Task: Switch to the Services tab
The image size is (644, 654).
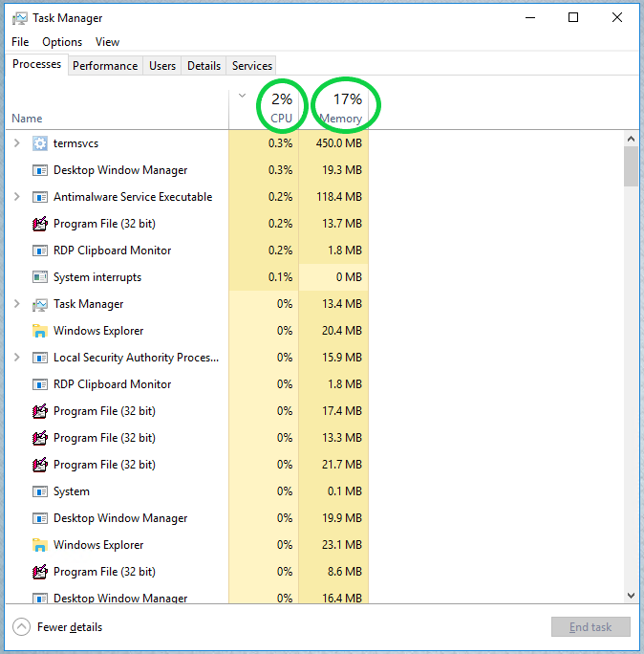Action: click(x=251, y=66)
